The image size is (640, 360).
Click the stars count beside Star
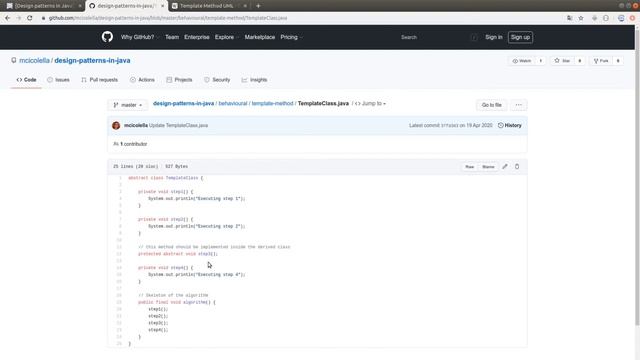coord(580,61)
